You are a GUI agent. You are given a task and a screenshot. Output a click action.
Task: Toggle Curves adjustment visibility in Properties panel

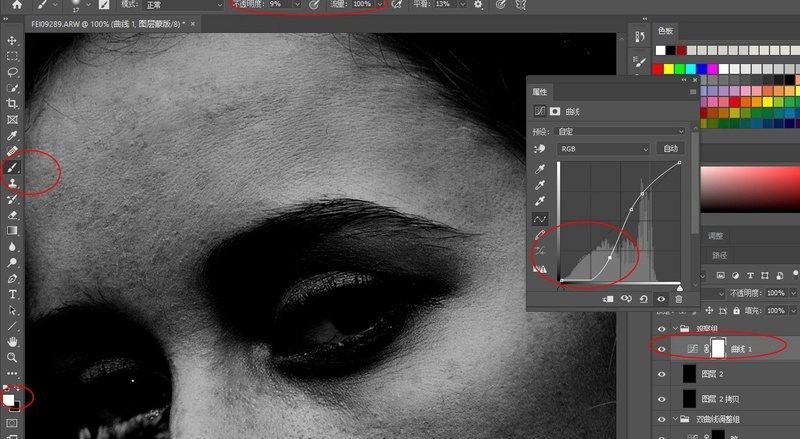[x=661, y=299]
